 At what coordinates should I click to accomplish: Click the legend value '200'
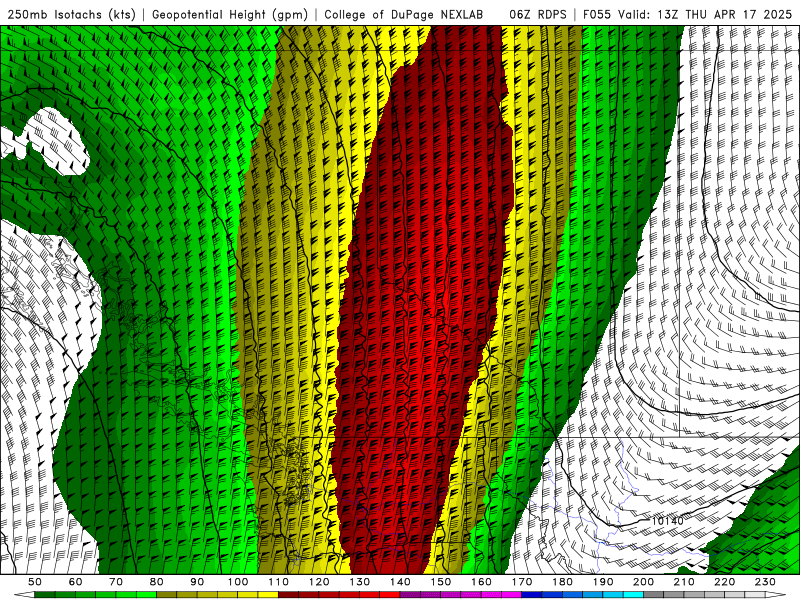644,582
